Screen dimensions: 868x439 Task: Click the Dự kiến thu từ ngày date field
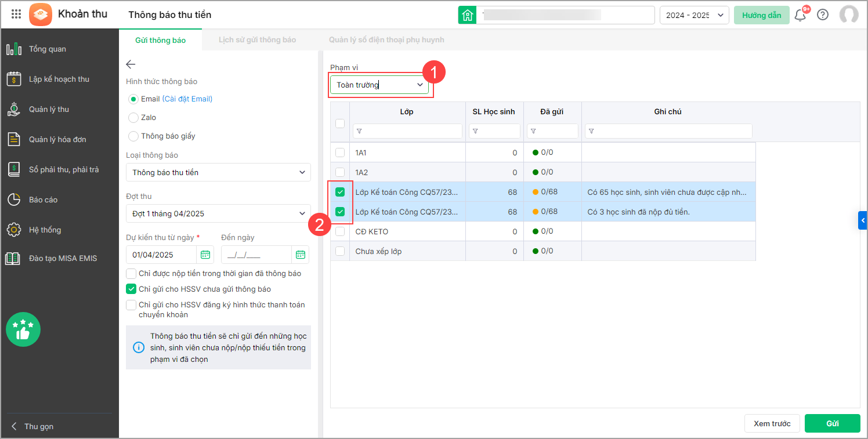162,255
